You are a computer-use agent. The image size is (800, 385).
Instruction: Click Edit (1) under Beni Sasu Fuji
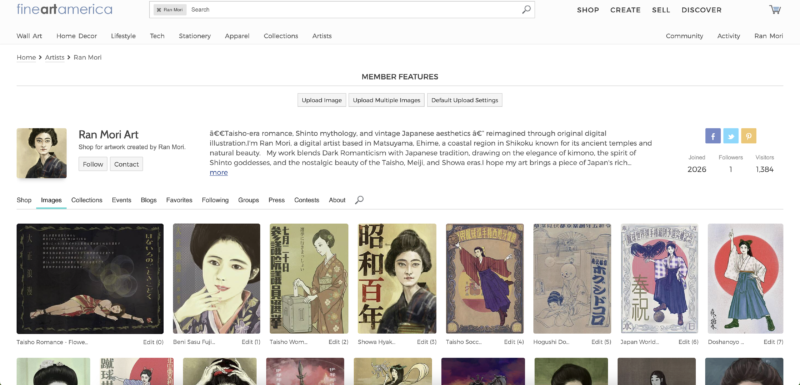coord(251,342)
